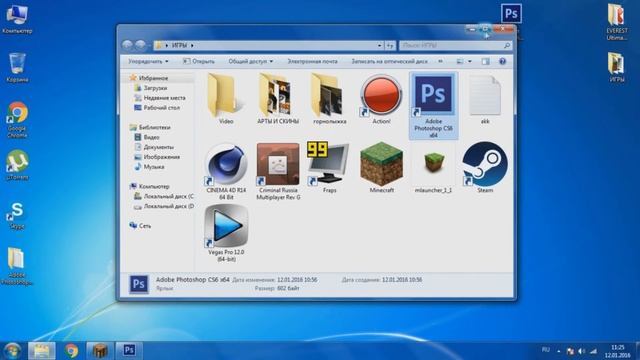The height and width of the screenshot is (360, 640).
Task: Open the Minecraft chest taskbar icon
Action: pyautogui.click(x=100, y=351)
